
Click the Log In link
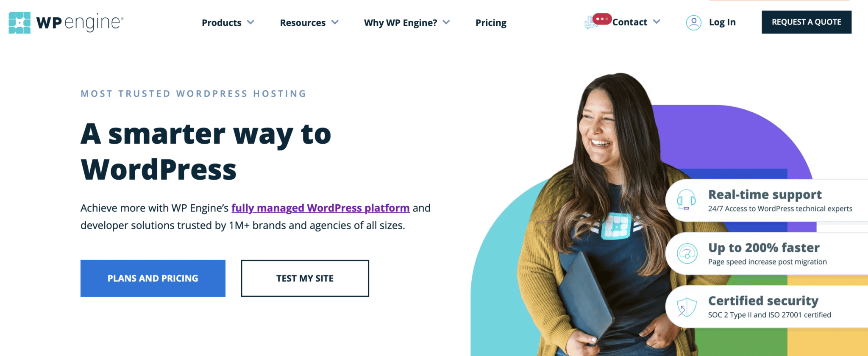click(x=722, y=22)
